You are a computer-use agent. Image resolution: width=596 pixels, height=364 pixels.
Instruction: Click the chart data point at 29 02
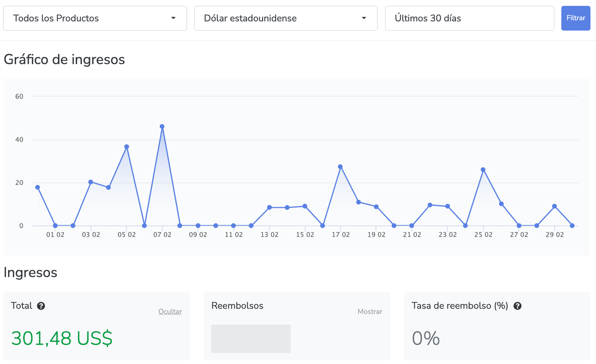coord(554,206)
